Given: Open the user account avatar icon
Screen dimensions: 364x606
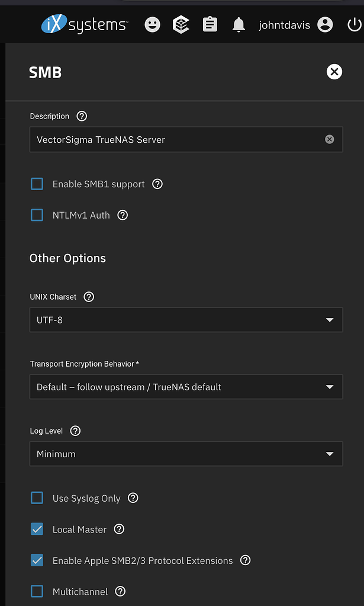Looking at the screenshot, I should click(x=325, y=25).
